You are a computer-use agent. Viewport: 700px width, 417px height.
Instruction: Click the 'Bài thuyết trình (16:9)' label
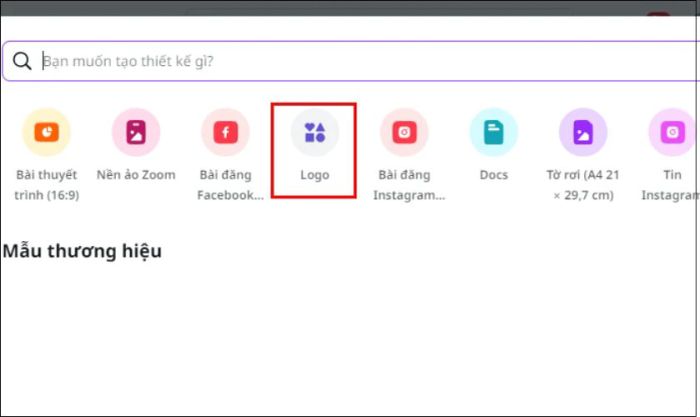coord(46,185)
